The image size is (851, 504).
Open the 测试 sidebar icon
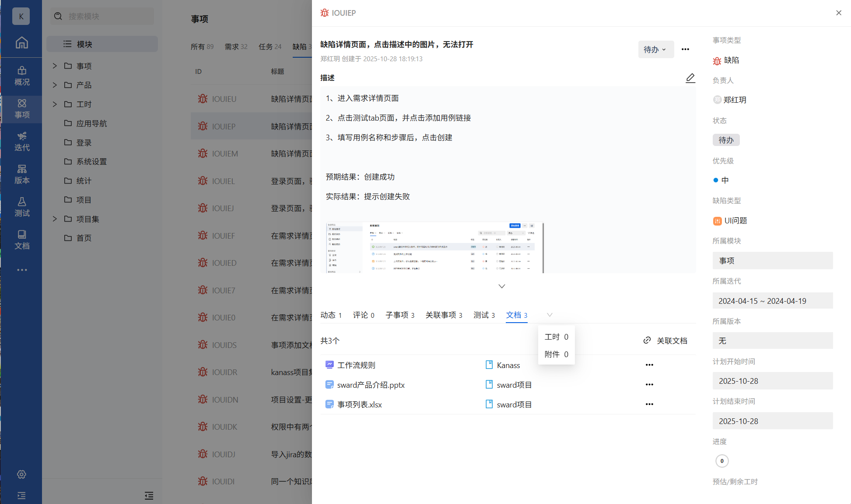click(21, 207)
